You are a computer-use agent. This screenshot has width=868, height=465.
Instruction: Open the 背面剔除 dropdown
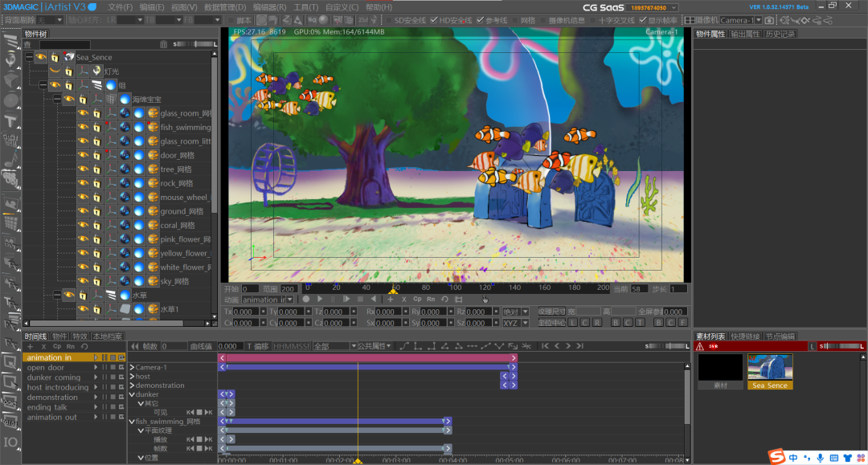coord(58,20)
